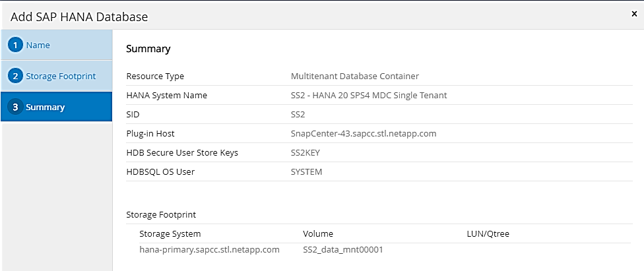Open the Name wizard step

[x=38, y=45]
